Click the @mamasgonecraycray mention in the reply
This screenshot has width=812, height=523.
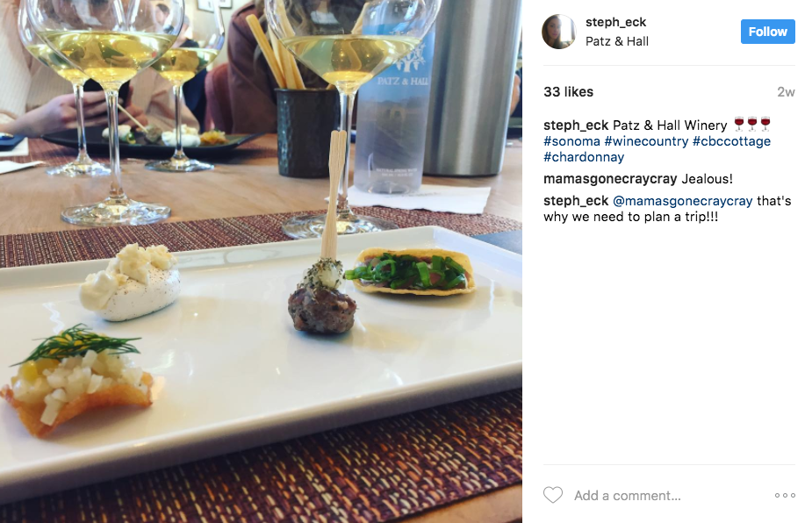tap(683, 201)
